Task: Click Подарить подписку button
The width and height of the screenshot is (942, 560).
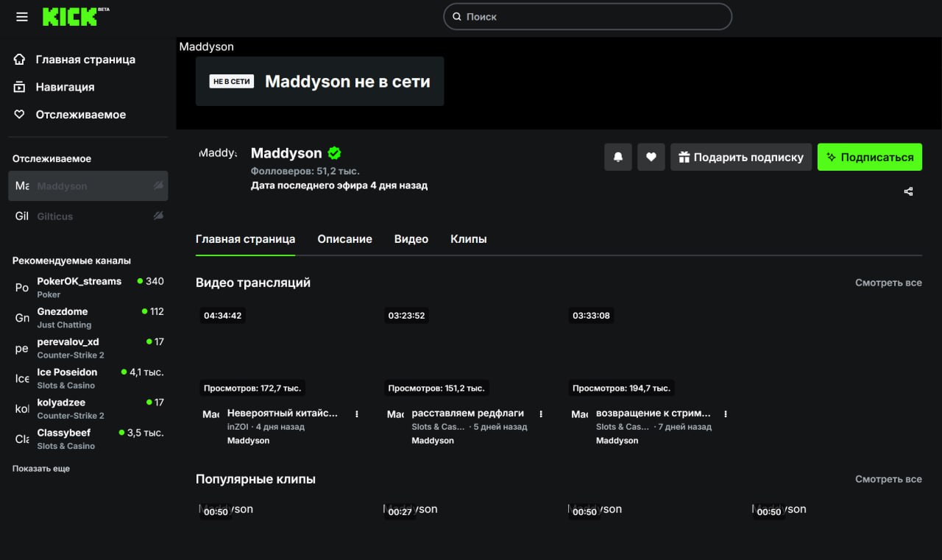Action: coord(741,157)
